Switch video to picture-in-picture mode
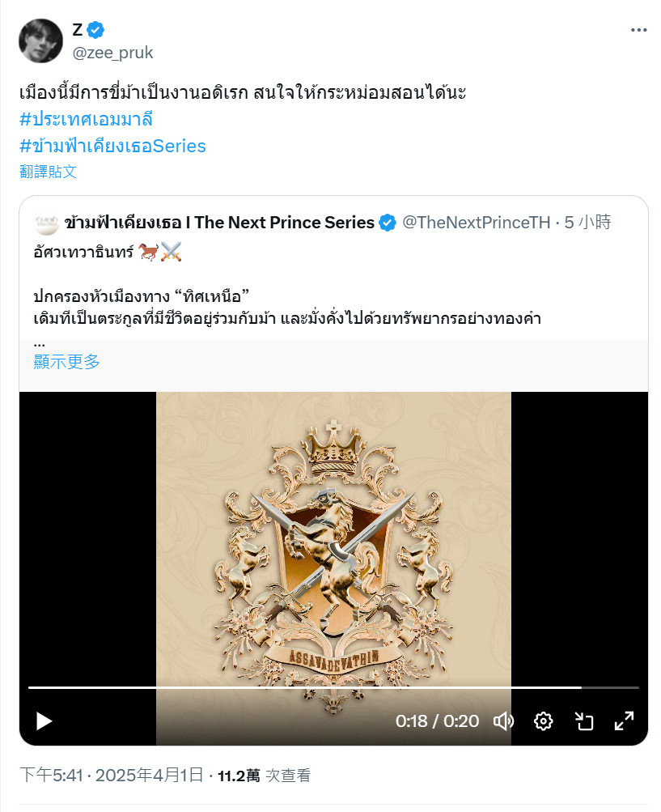 584,721
